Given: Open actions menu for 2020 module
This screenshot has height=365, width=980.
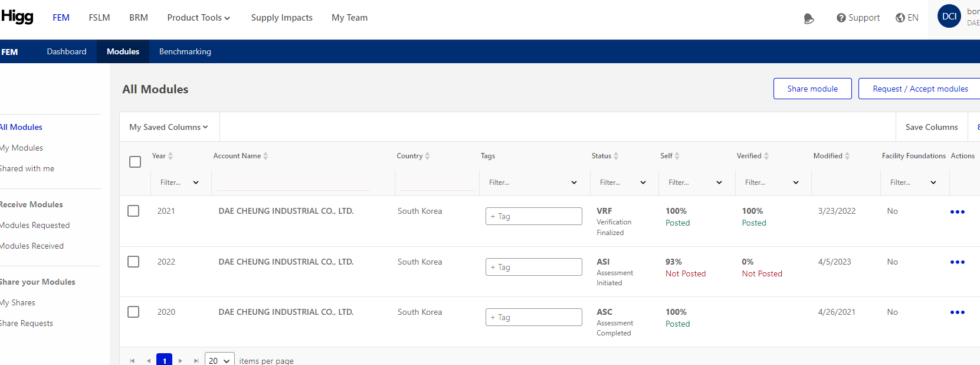Looking at the screenshot, I should click(958, 312).
